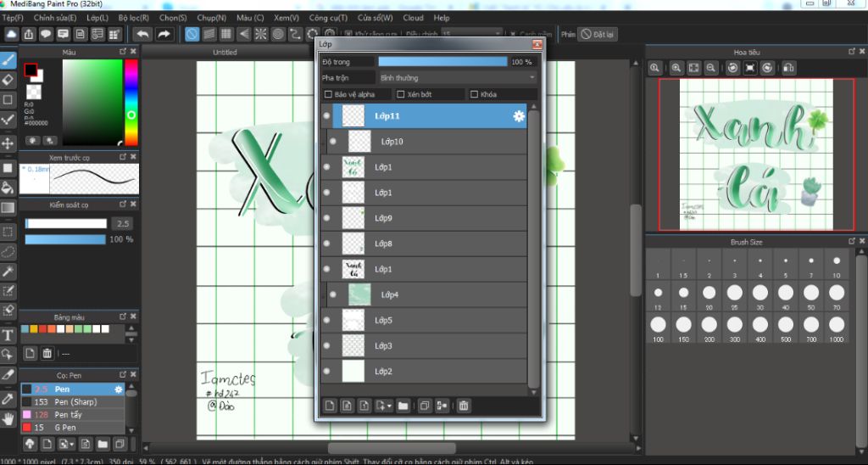Undock the Brush Size panel
The height and width of the screenshot is (465, 868).
tap(851, 241)
